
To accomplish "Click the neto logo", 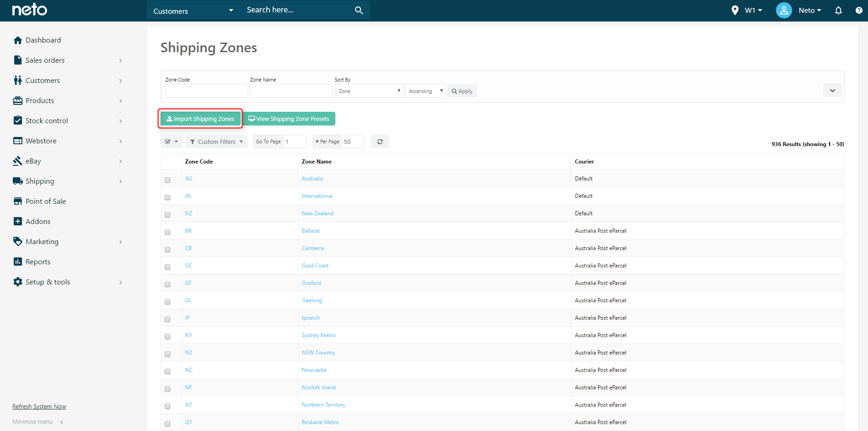I will [30, 10].
